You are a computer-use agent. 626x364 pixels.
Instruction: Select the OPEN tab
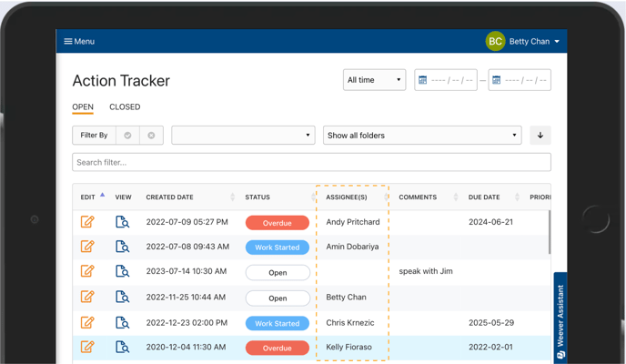point(83,106)
